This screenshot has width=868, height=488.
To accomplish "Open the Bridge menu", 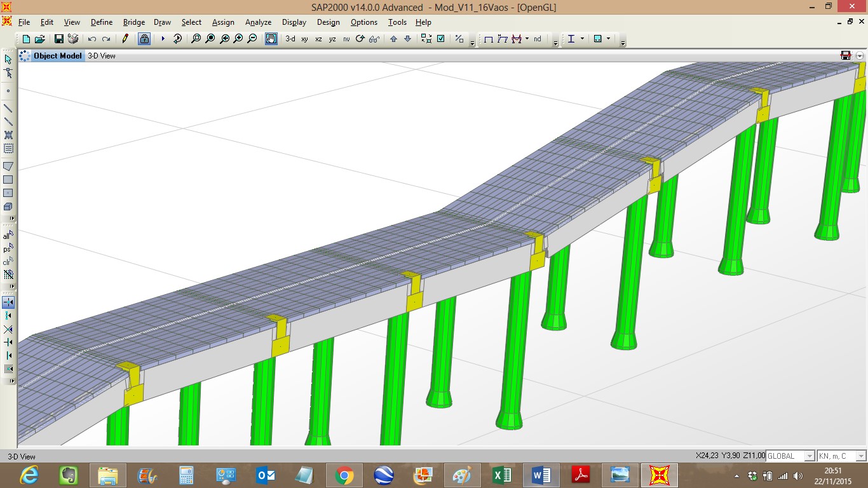I will tap(134, 22).
